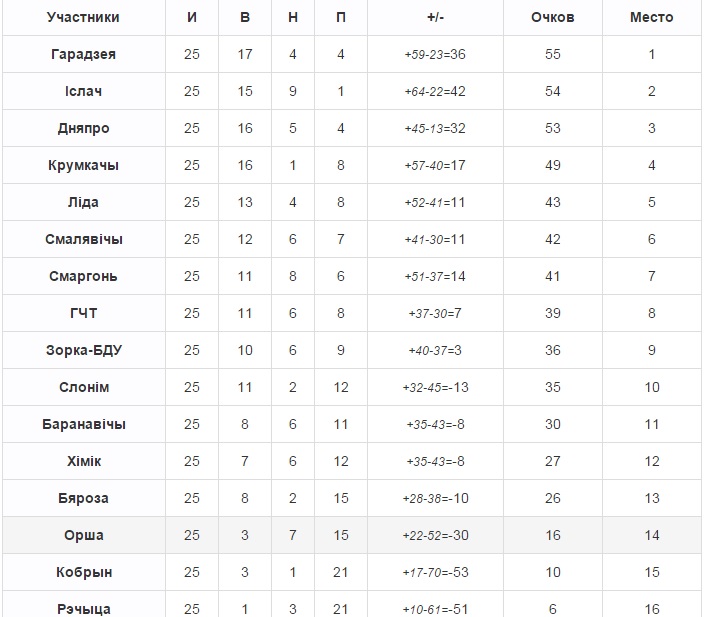Click the Смалявічы team name
This screenshot has height=617, width=704.
pyautogui.click(x=83, y=239)
